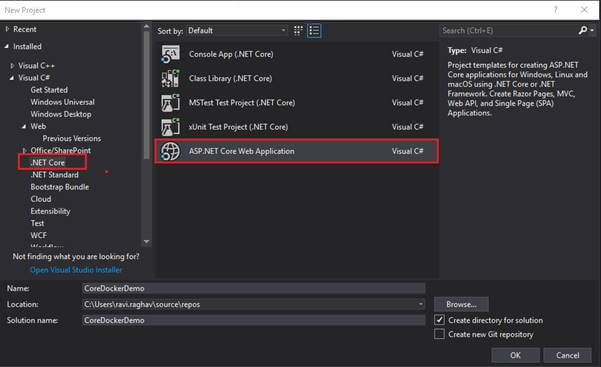The height and width of the screenshot is (367, 601).
Task: Toggle Create directory for solution checkbox
Action: tap(439, 320)
